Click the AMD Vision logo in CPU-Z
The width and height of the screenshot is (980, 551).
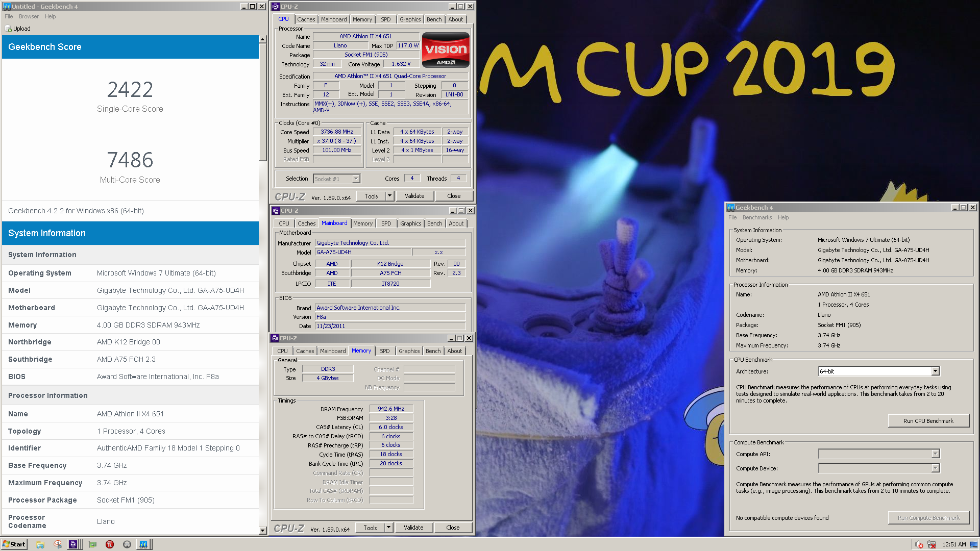(x=446, y=50)
